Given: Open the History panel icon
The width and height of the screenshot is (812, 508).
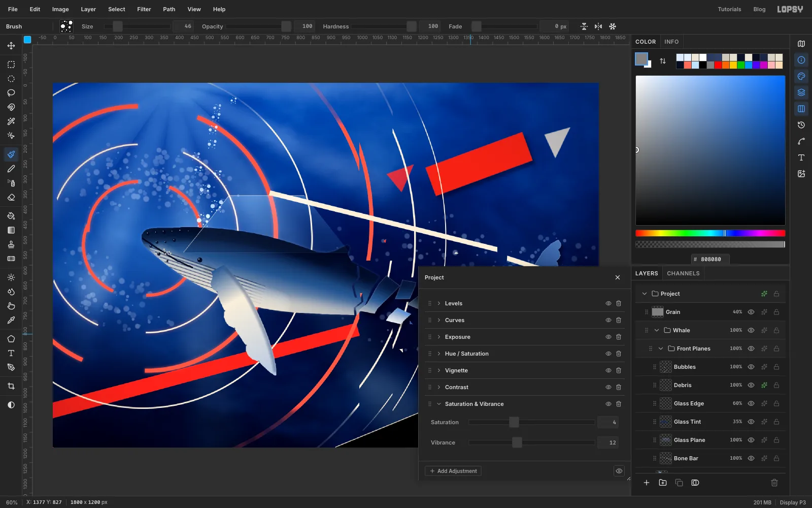Looking at the screenshot, I should point(801,125).
